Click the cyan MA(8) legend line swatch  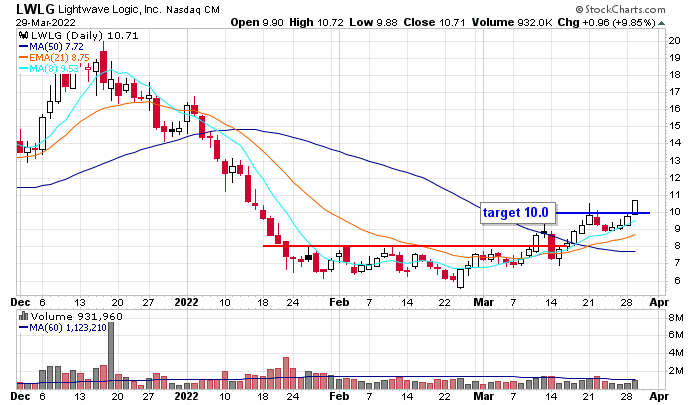pyautogui.click(x=23, y=68)
